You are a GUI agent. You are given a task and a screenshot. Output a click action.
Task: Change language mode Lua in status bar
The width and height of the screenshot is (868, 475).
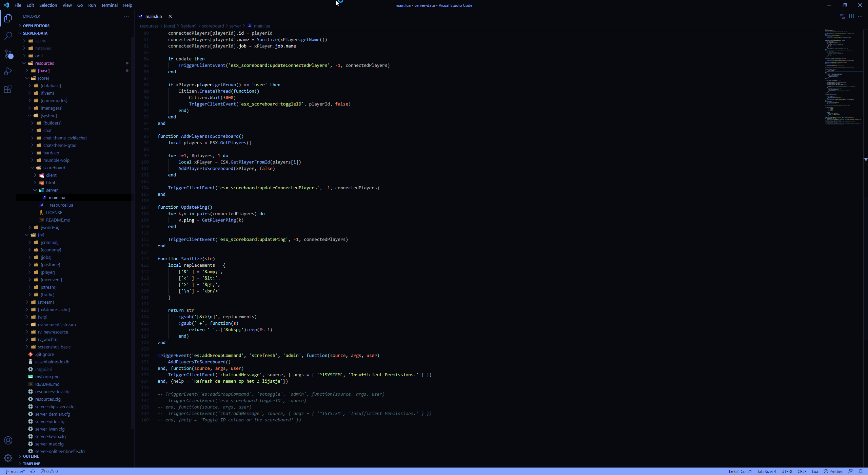point(815,471)
